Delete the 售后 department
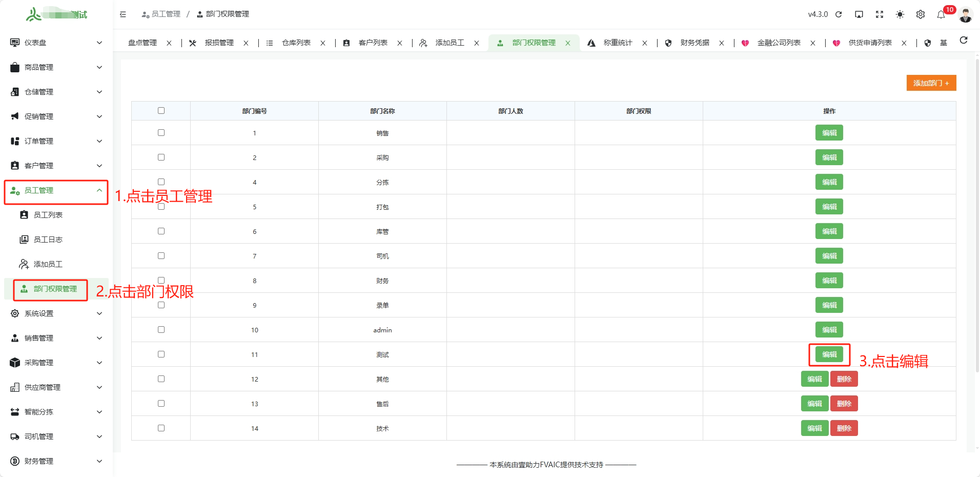The image size is (980, 477). click(x=844, y=404)
